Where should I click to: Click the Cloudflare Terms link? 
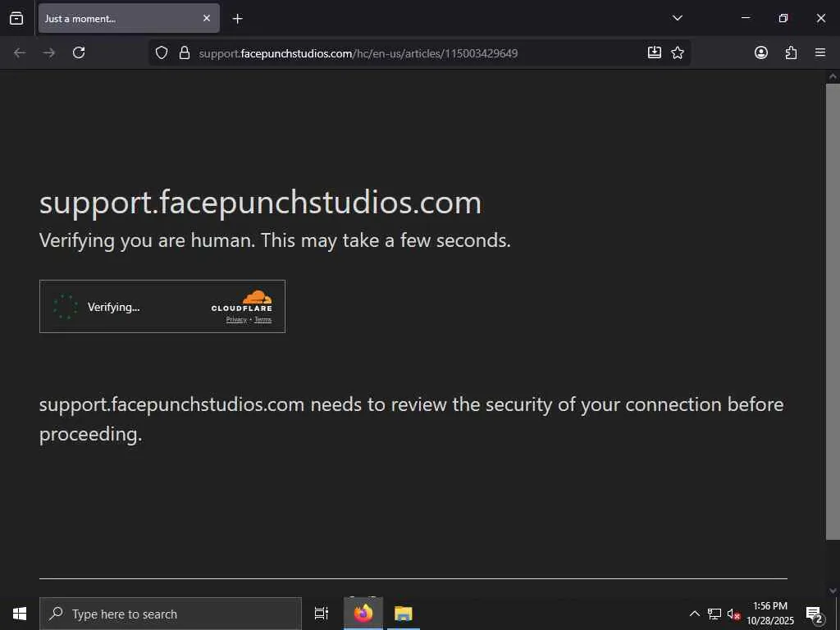pos(263,320)
